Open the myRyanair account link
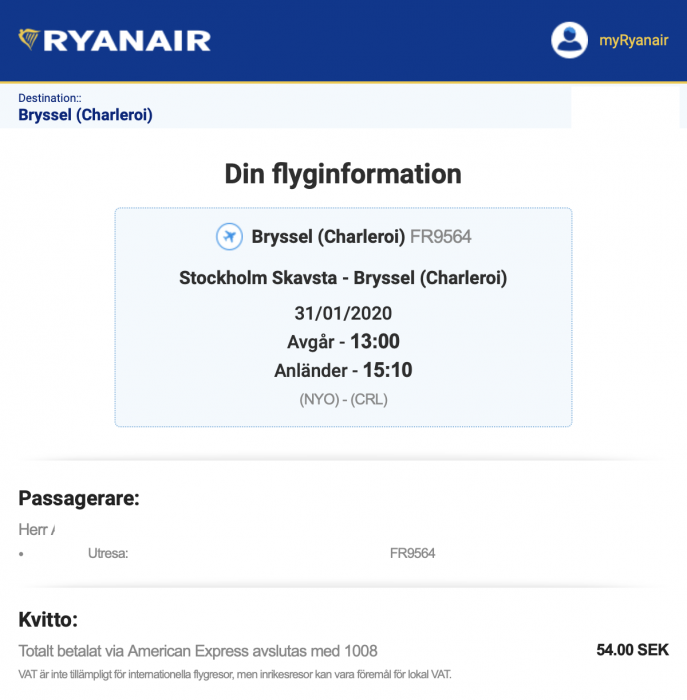 (633, 41)
